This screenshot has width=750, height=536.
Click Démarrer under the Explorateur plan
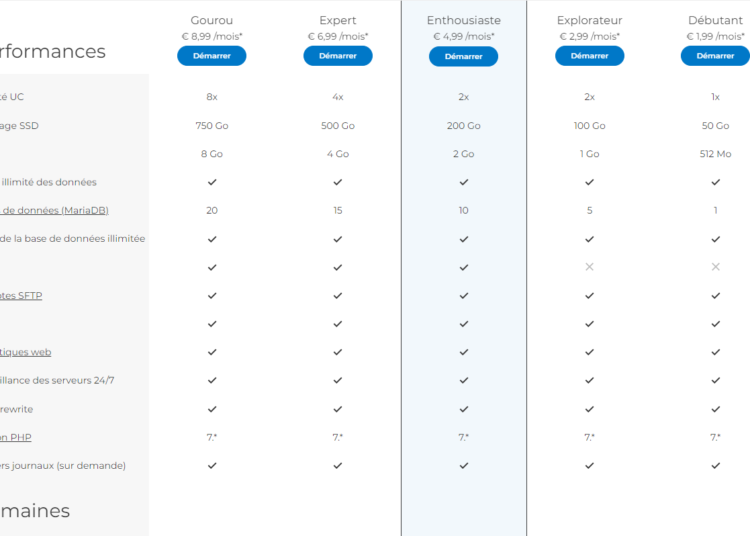click(589, 56)
